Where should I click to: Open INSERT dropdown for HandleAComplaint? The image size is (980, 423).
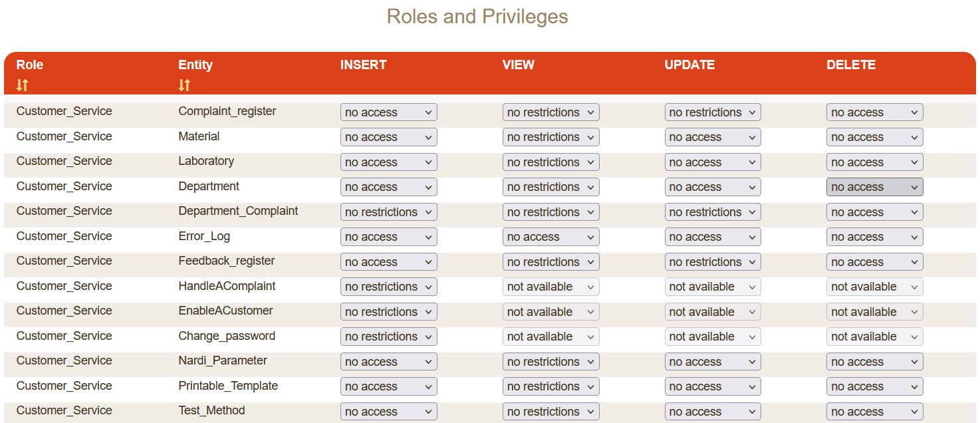coord(389,287)
